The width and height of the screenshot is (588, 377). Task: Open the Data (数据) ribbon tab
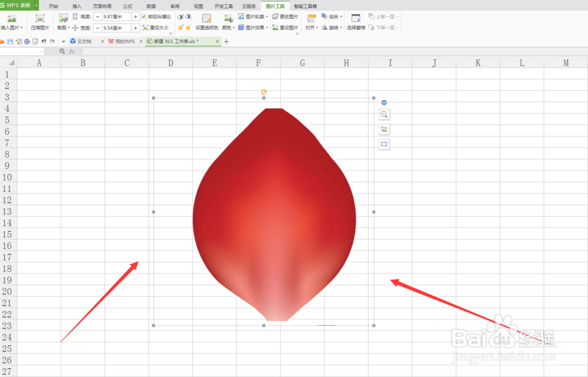(x=151, y=6)
